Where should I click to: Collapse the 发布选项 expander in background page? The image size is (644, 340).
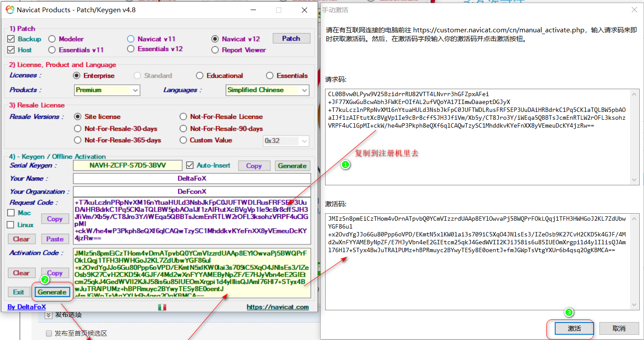[x=48, y=315]
